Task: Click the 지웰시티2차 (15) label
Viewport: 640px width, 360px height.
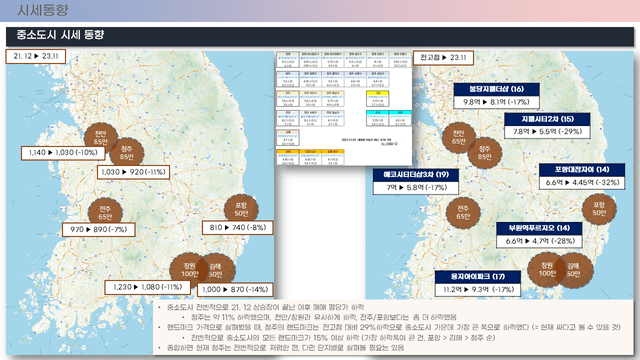Action: coord(547,119)
